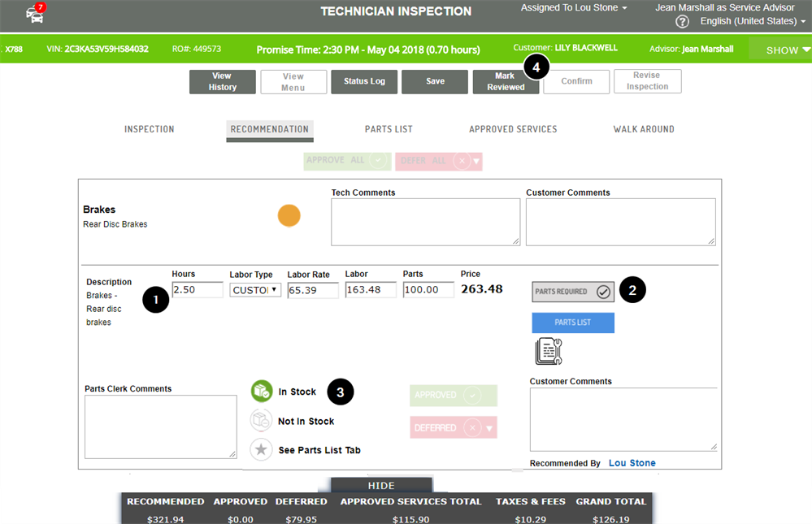Click the orange inspection status circle

tap(289, 216)
